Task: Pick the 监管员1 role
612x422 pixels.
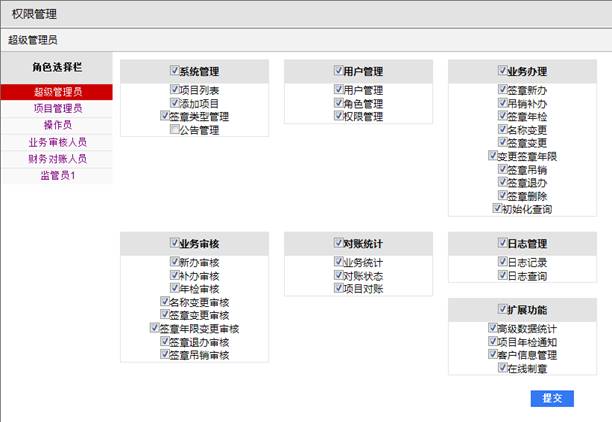Action: coord(57,176)
